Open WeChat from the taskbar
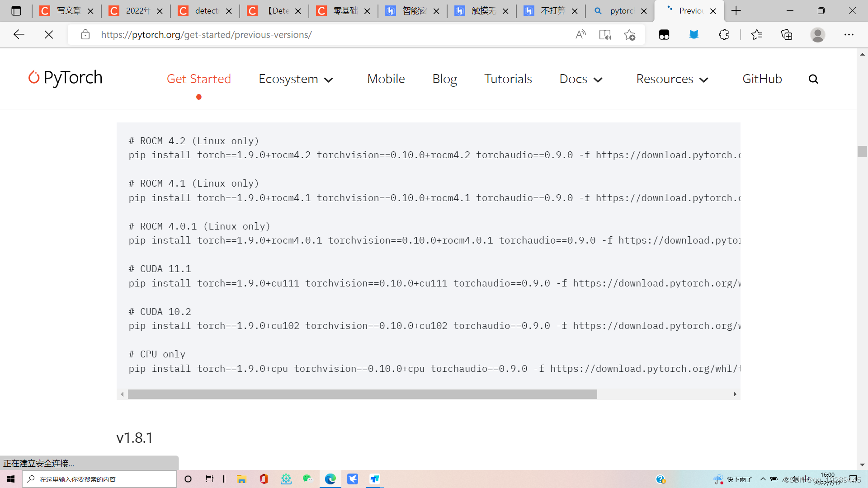The image size is (868, 488). 308,479
